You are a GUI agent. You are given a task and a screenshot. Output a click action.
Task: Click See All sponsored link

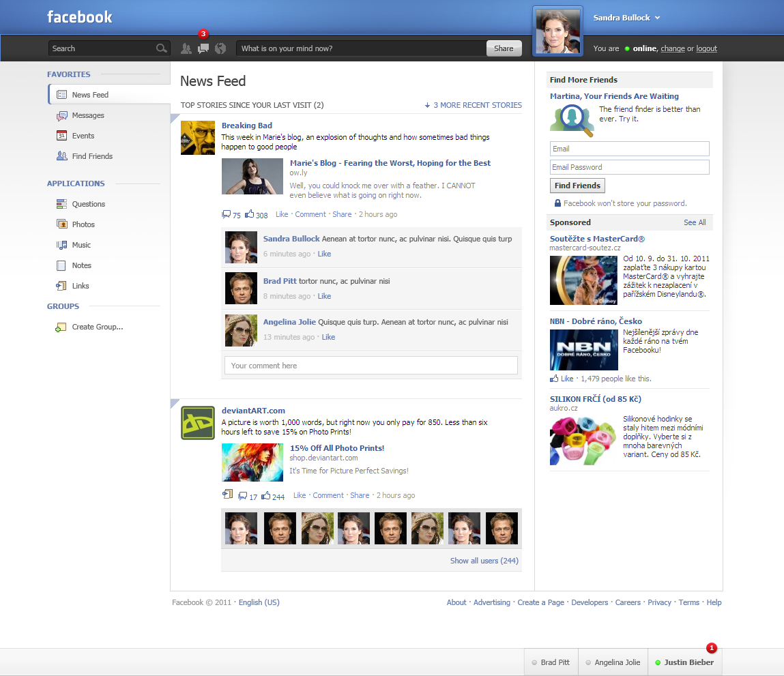tap(695, 222)
